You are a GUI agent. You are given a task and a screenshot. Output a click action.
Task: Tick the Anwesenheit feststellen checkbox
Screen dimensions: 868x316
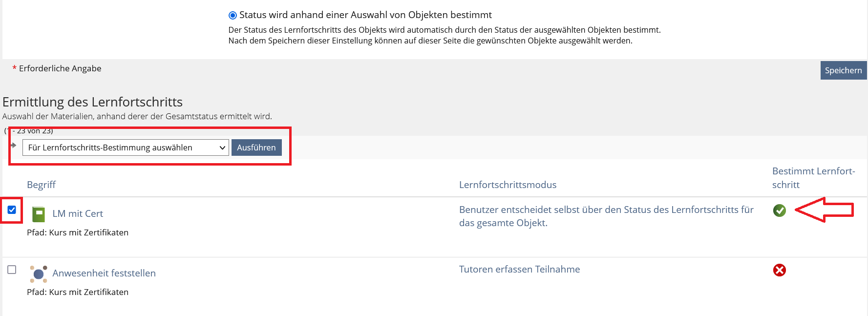click(12, 270)
